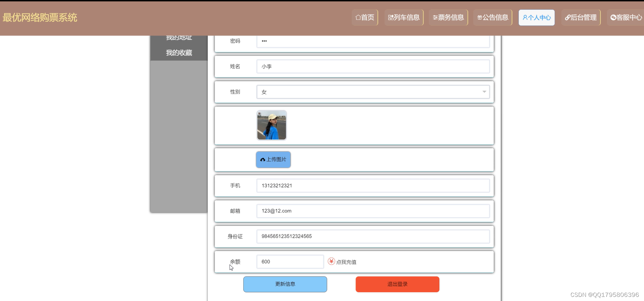This screenshot has width=644, height=301.
Task: Select the 个人中心 nav tab
Action: point(537,18)
